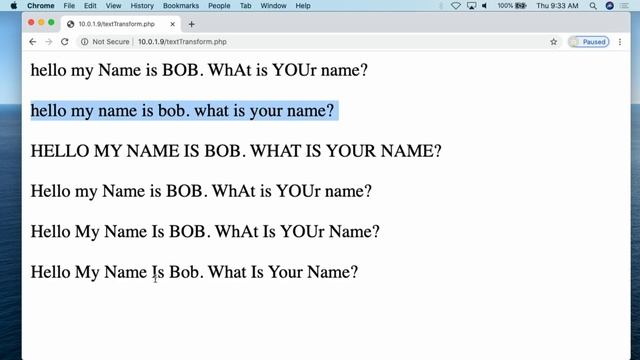Open Spotlight search magnifier
This screenshot has height=360, width=640.
pyautogui.click(x=593, y=6)
